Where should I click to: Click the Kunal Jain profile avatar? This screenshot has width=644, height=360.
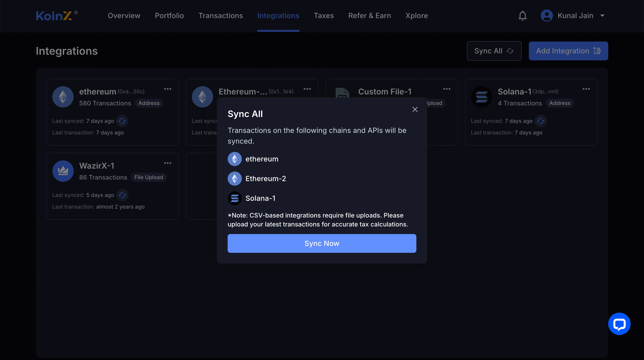tap(547, 16)
